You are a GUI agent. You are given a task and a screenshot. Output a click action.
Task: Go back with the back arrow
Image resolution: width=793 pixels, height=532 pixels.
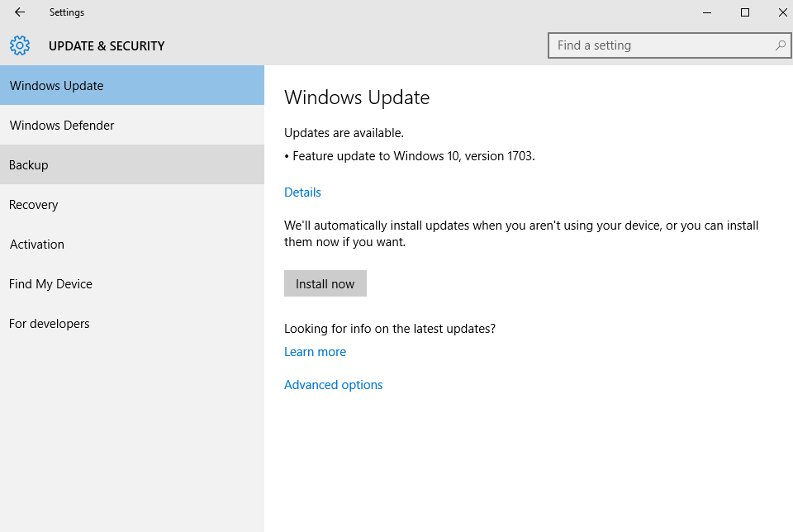pyautogui.click(x=20, y=12)
